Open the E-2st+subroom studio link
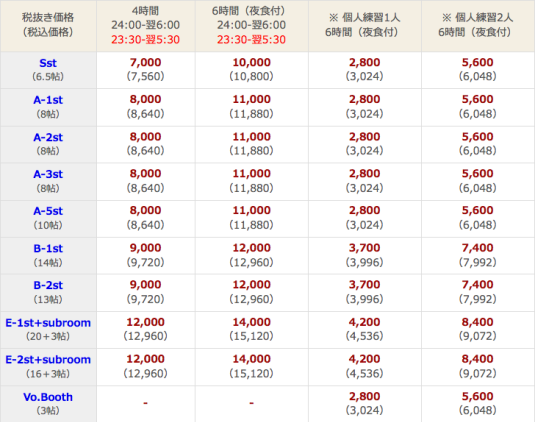This screenshot has height=422, width=535. (48, 360)
